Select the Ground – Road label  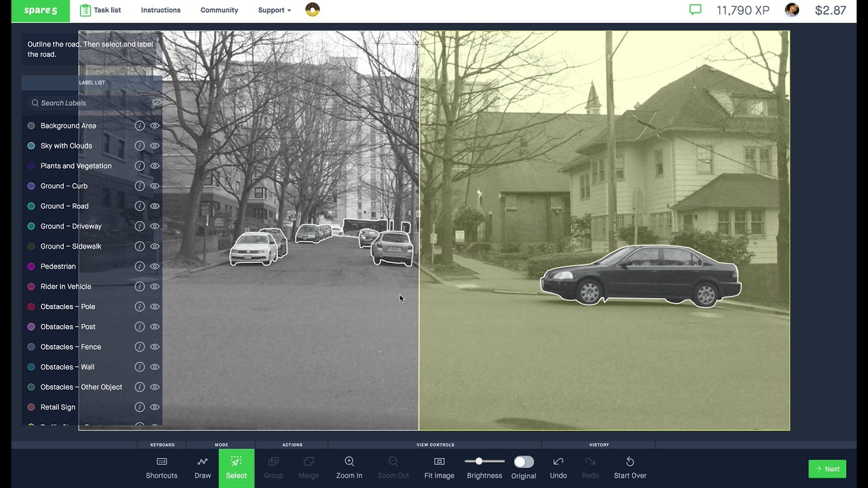(64, 206)
